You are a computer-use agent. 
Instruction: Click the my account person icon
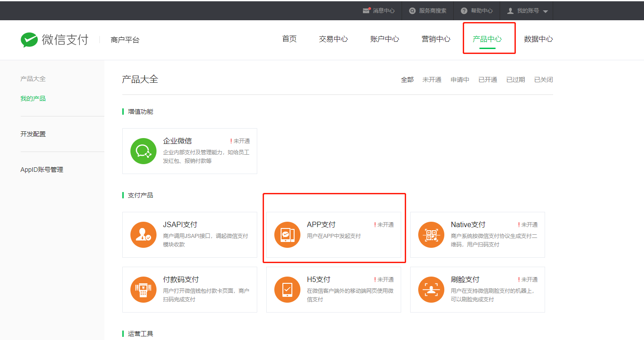[510, 11]
